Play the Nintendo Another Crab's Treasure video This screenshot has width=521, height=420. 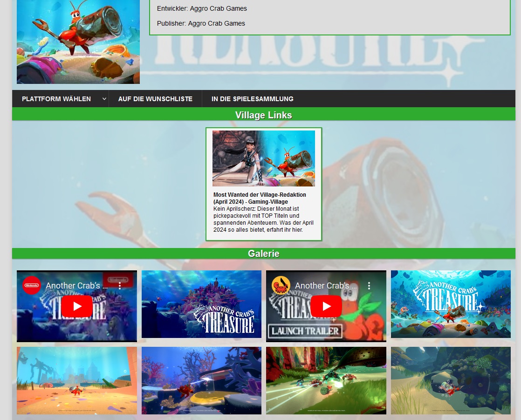point(77,306)
